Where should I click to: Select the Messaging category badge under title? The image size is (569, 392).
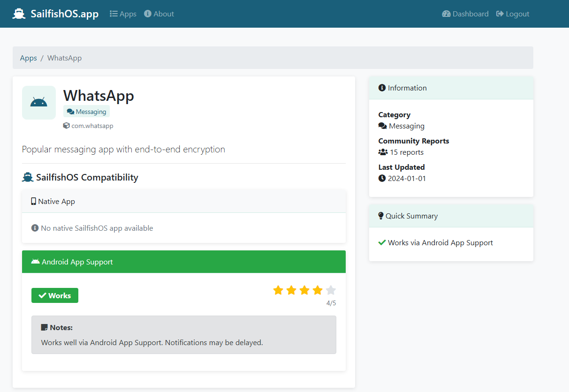[86, 112]
